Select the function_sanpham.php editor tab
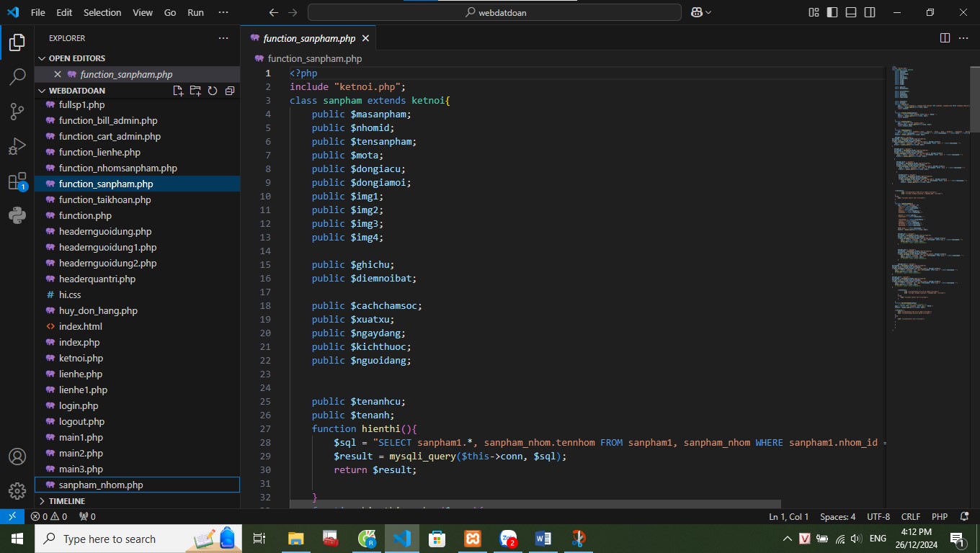This screenshot has width=980, height=553. pyautogui.click(x=308, y=38)
